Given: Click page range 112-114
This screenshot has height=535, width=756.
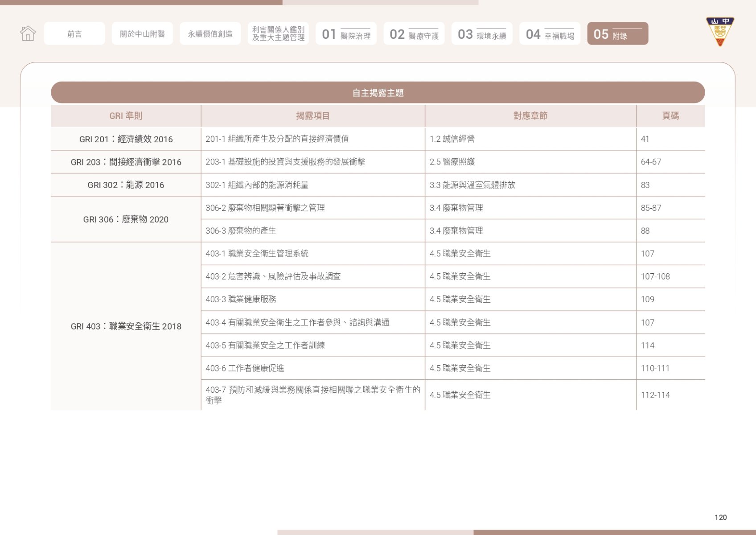Looking at the screenshot, I should click(x=655, y=395).
